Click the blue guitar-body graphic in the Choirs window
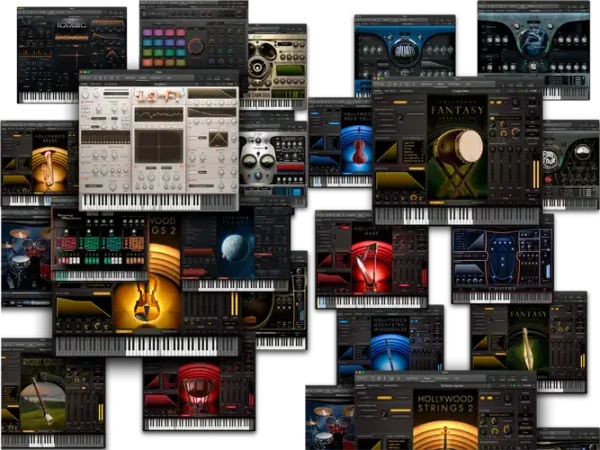600x450 pixels. [502, 258]
